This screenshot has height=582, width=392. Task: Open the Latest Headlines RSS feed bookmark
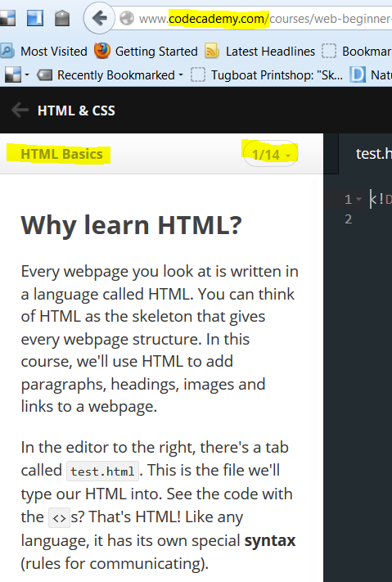point(260,51)
